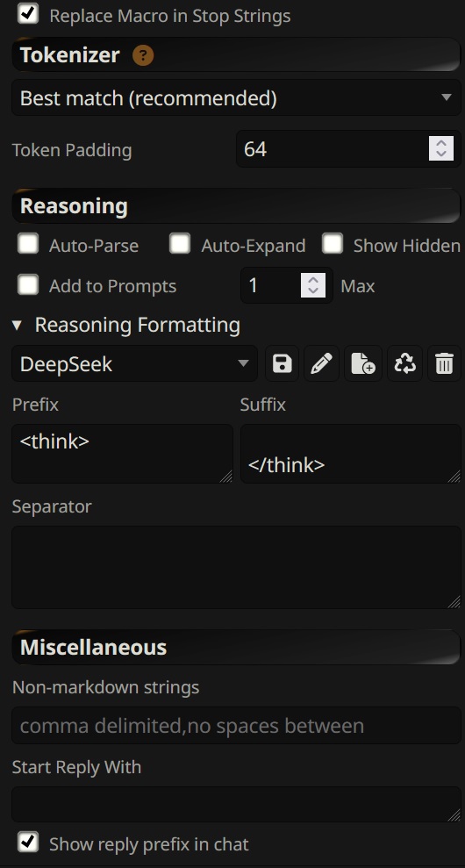Open the Tokenizer help question-mark icon
This screenshot has width=465, height=868.
click(143, 56)
